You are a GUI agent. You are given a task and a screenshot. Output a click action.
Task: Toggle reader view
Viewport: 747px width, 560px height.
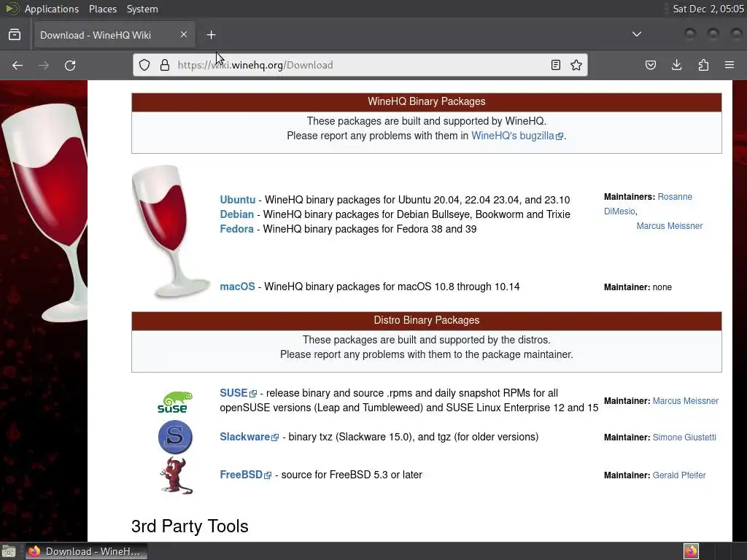click(555, 65)
